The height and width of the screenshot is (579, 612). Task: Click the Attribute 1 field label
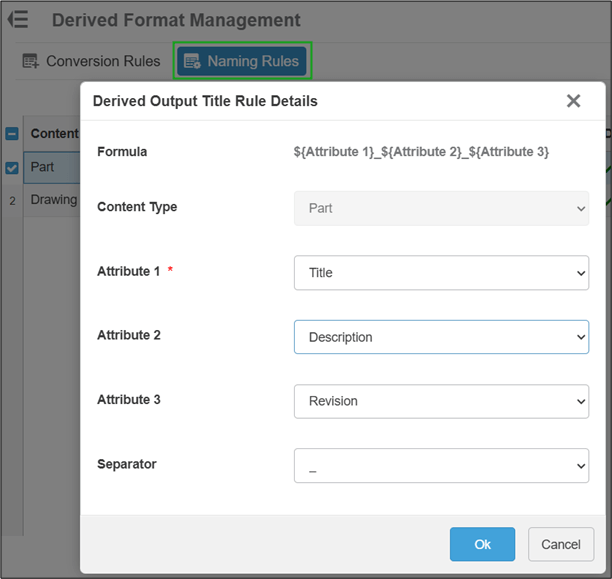[x=128, y=271]
